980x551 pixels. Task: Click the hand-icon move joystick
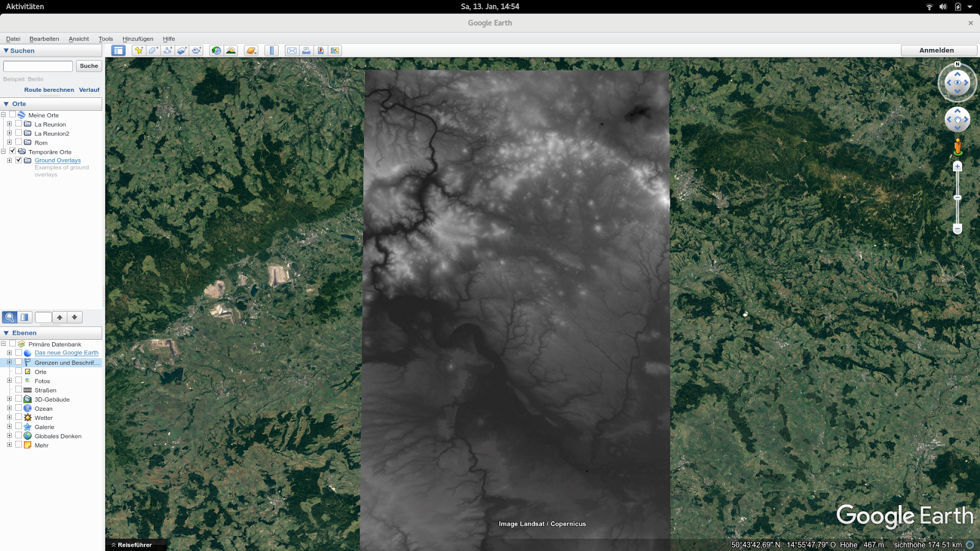(957, 119)
